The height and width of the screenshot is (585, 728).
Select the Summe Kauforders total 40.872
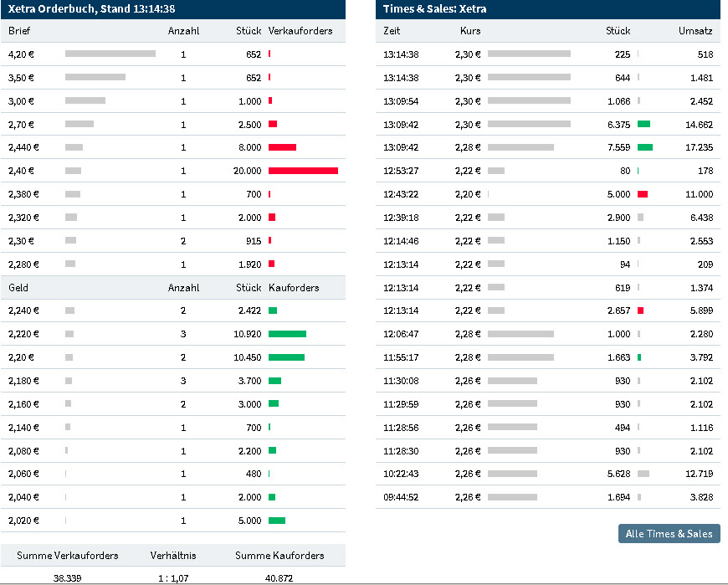tap(279, 577)
